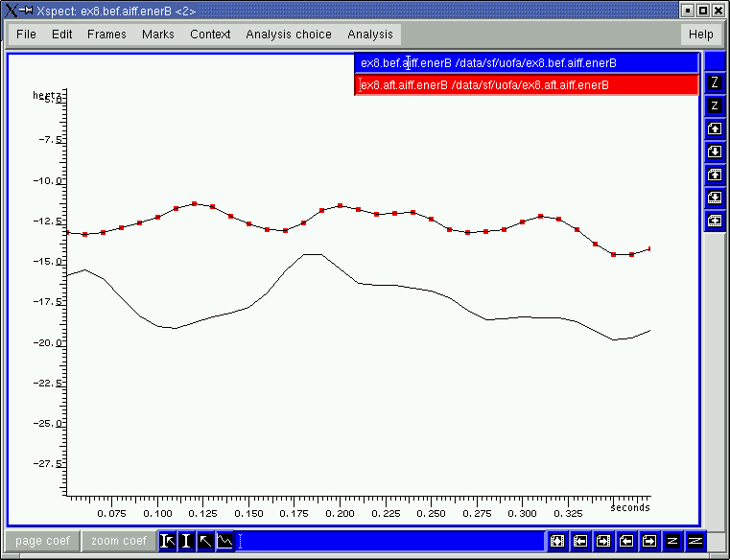
Task: Click the page up arrow icon
Action: point(715,128)
